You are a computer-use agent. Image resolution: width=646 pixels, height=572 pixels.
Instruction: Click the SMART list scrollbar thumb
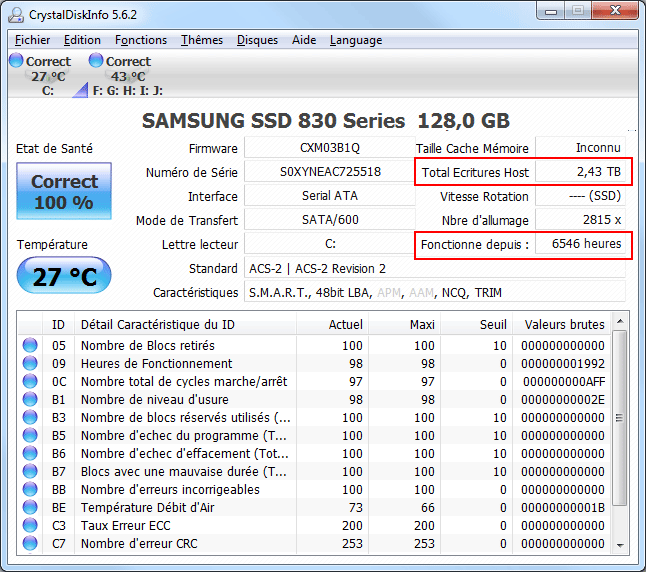click(620, 417)
